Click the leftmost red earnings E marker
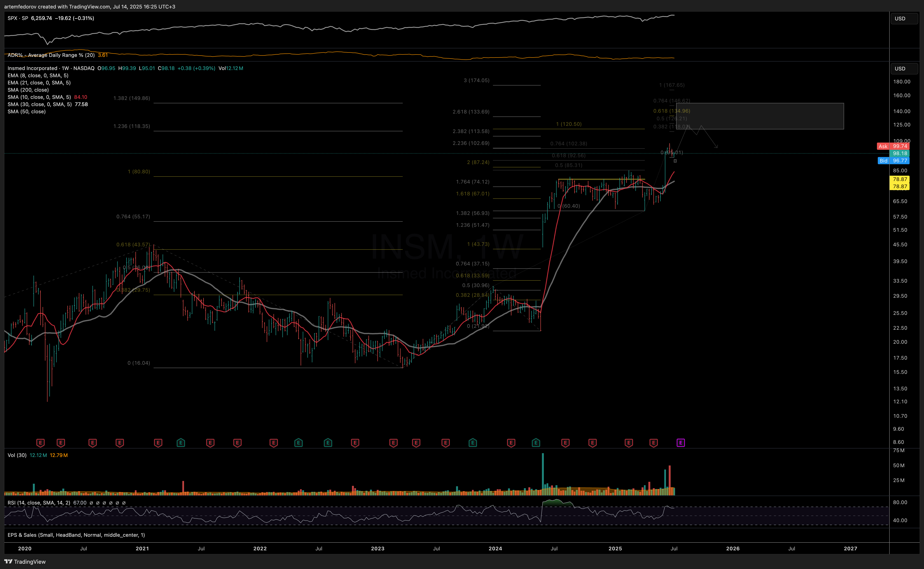 [41, 443]
